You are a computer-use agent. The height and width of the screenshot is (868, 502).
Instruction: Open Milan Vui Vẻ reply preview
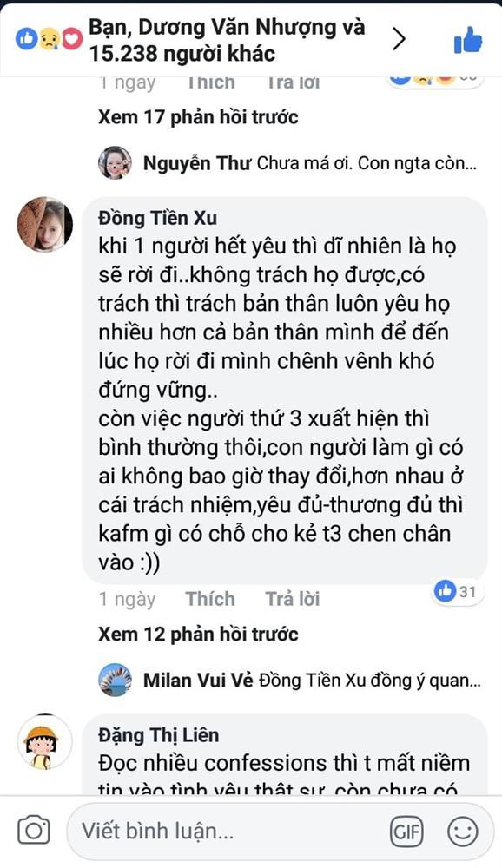point(312,681)
